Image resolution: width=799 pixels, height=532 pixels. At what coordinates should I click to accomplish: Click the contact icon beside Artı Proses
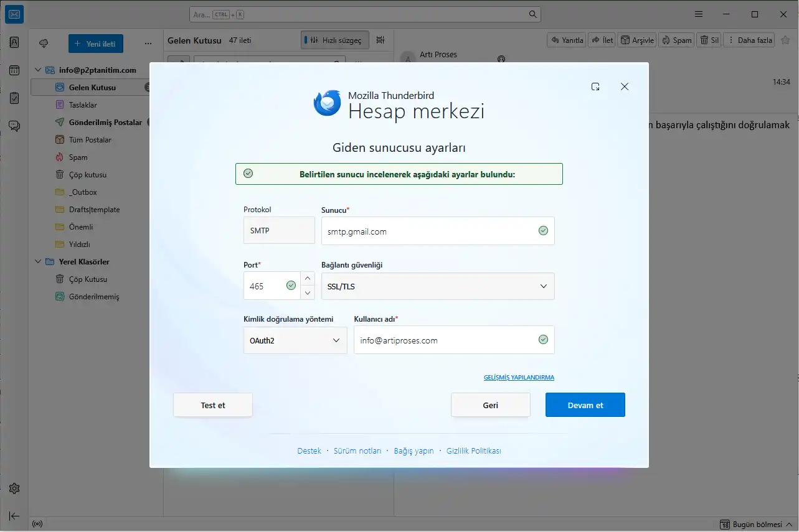click(501, 59)
